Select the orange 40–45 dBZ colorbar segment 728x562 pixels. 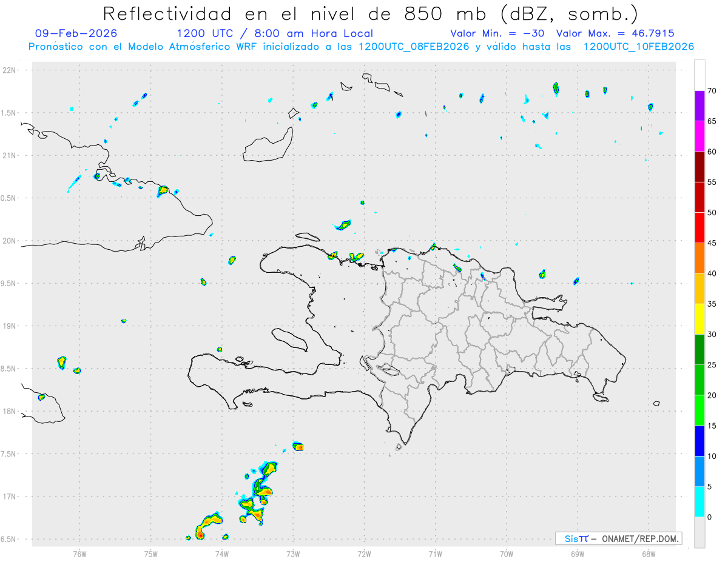pyautogui.click(x=699, y=258)
